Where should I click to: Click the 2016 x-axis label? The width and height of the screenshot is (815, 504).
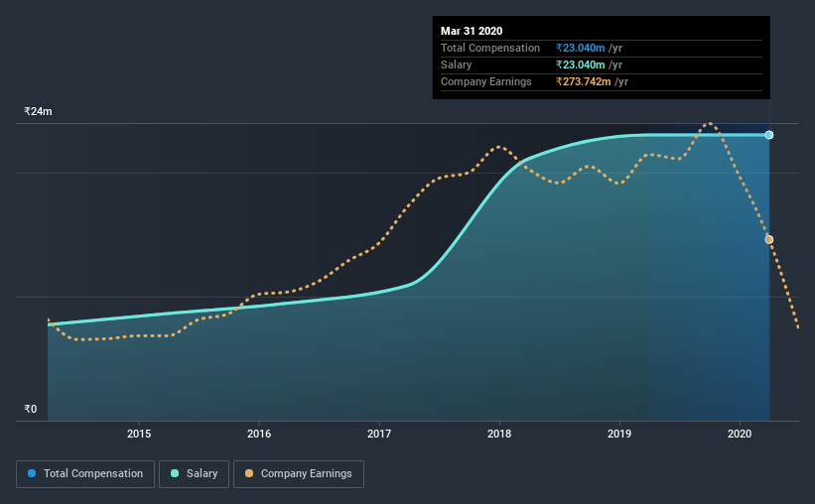coord(259,434)
